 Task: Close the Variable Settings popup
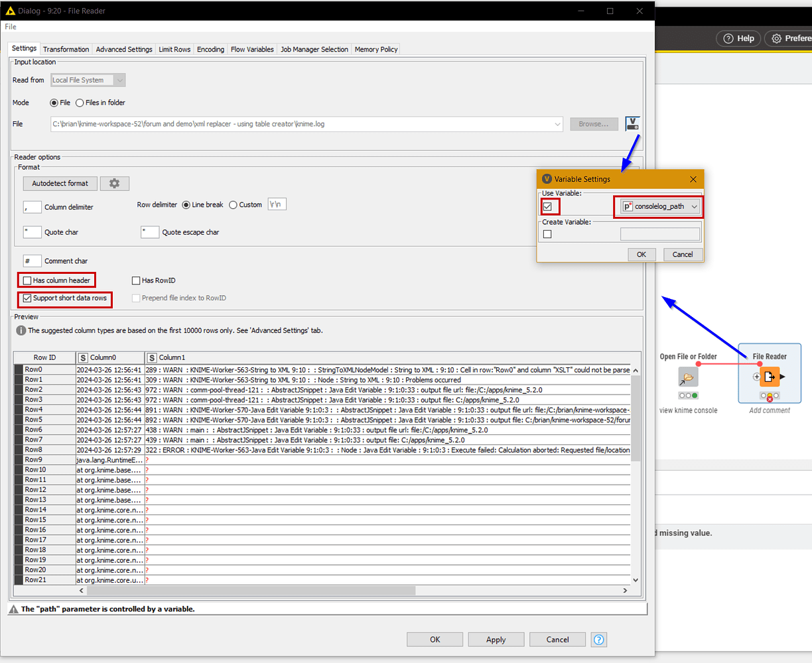693,179
